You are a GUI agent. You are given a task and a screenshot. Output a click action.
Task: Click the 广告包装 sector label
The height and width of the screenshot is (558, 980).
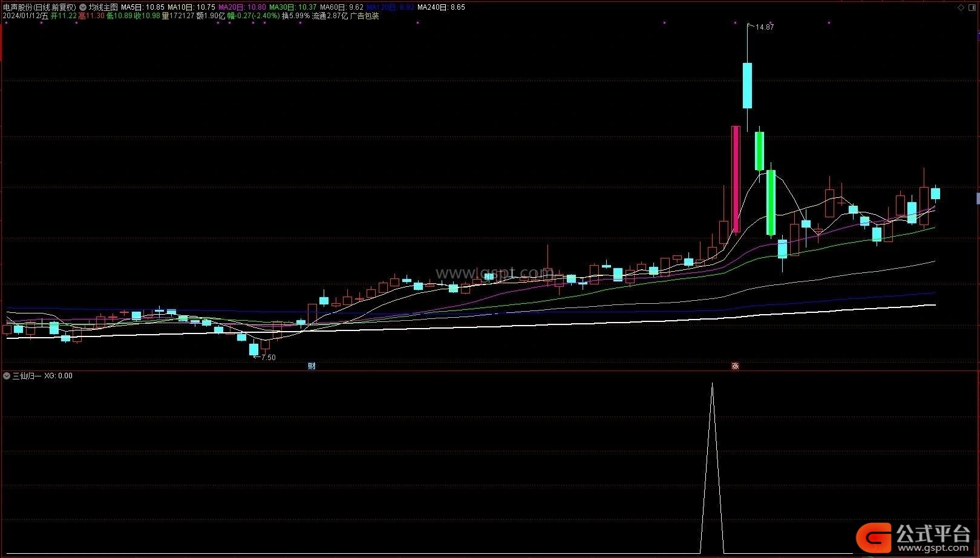365,16
